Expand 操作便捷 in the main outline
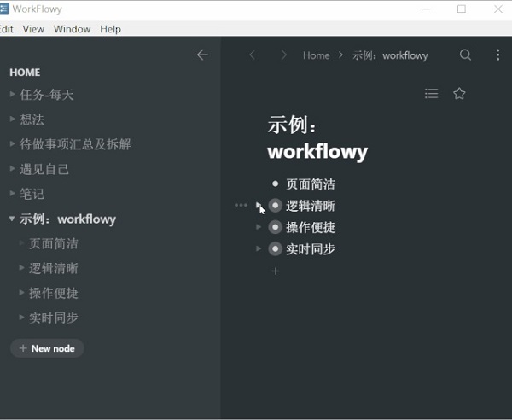The height and width of the screenshot is (420, 512). (259, 227)
